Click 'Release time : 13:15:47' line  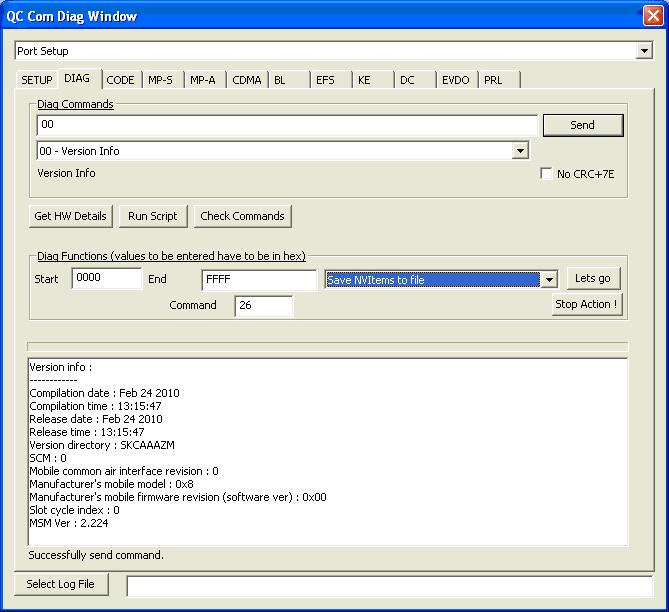click(x=87, y=432)
